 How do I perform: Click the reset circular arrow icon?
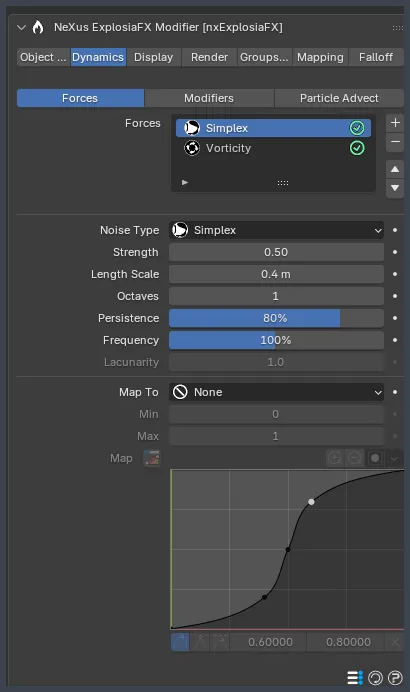tap(375, 677)
